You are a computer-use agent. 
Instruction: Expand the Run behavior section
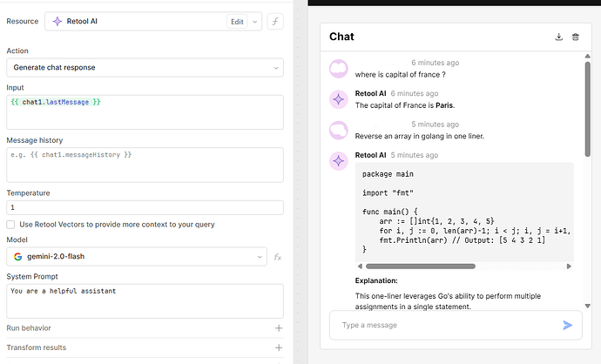tap(279, 328)
